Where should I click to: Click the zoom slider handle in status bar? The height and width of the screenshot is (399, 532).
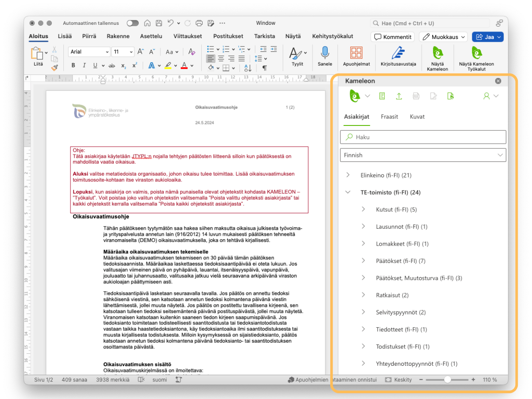click(x=448, y=380)
